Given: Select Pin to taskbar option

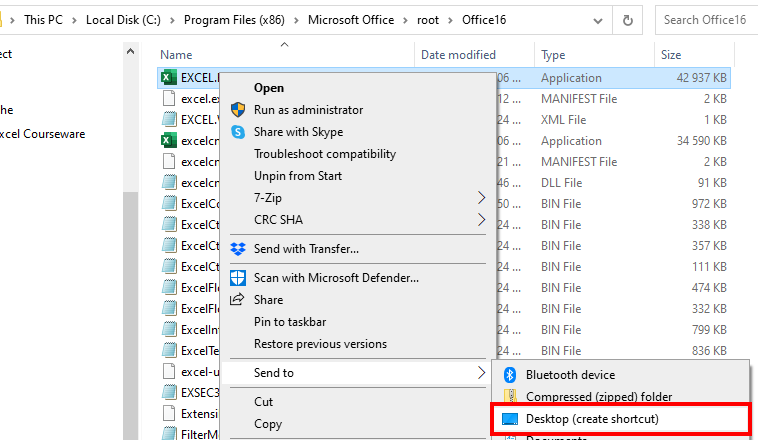Looking at the screenshot, I should [290, 322].
